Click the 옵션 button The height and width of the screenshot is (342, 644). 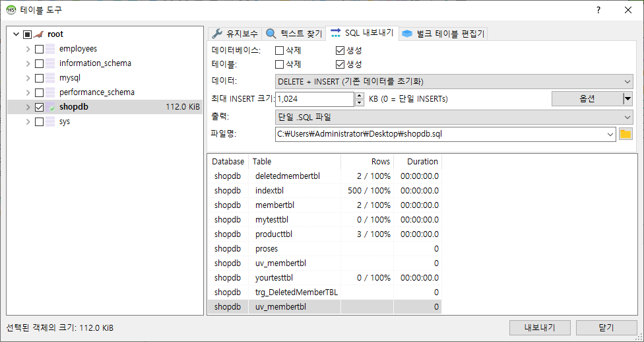[587, 98]
